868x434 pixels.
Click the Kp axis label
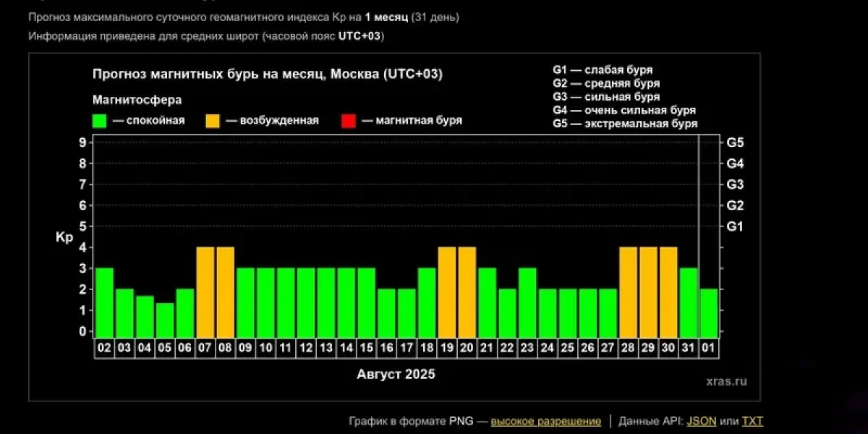click(x=64, y=237)
